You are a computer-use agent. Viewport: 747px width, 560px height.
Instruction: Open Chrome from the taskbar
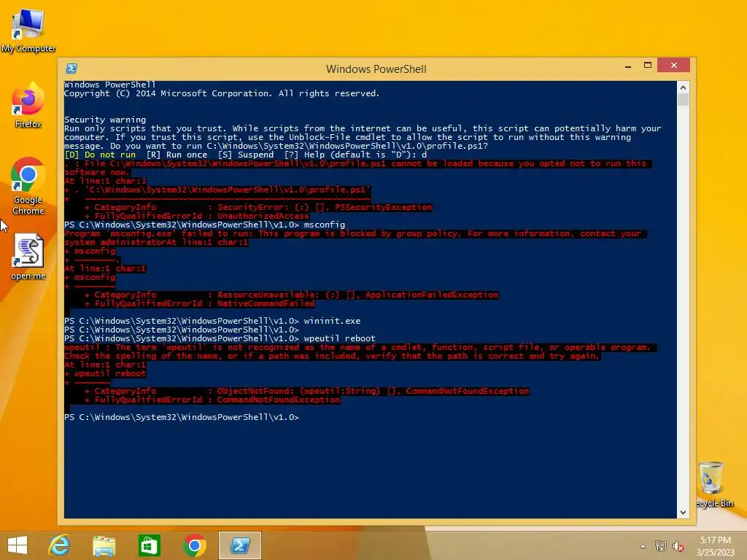point(194,545)
